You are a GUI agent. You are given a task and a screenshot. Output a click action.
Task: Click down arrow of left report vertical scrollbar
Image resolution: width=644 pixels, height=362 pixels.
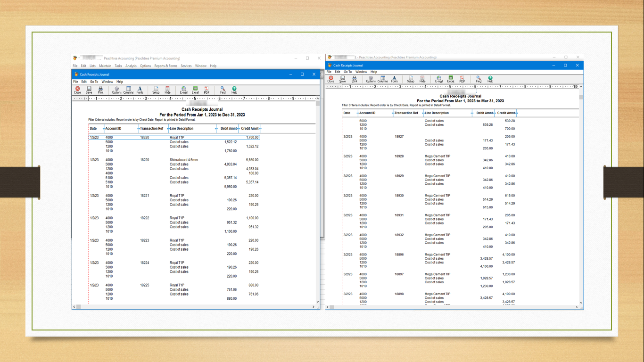[317, 302]
